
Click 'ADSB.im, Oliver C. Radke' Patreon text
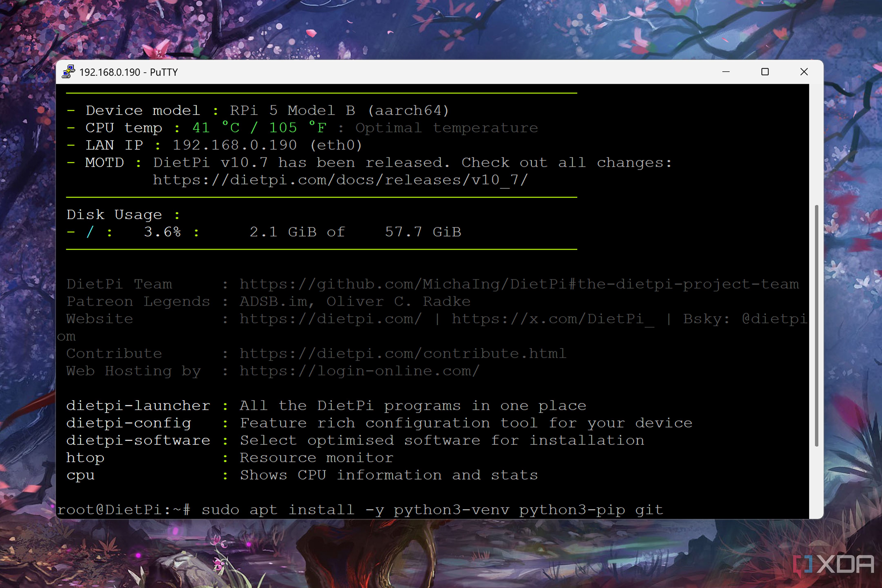(355, 302)
